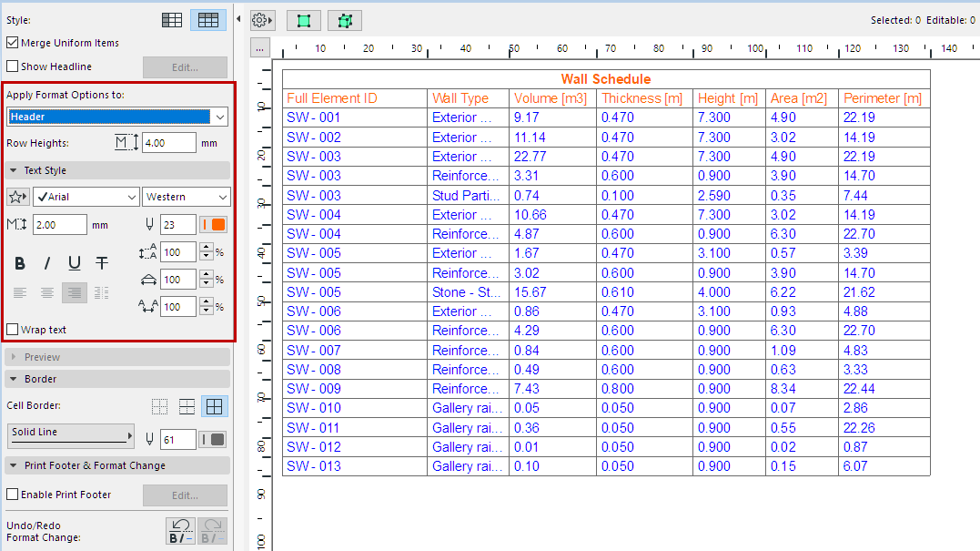The height and width of the screenshot is (551, 980).
Task: Click the favorites star icon beside font
Action: pos(17,197)
